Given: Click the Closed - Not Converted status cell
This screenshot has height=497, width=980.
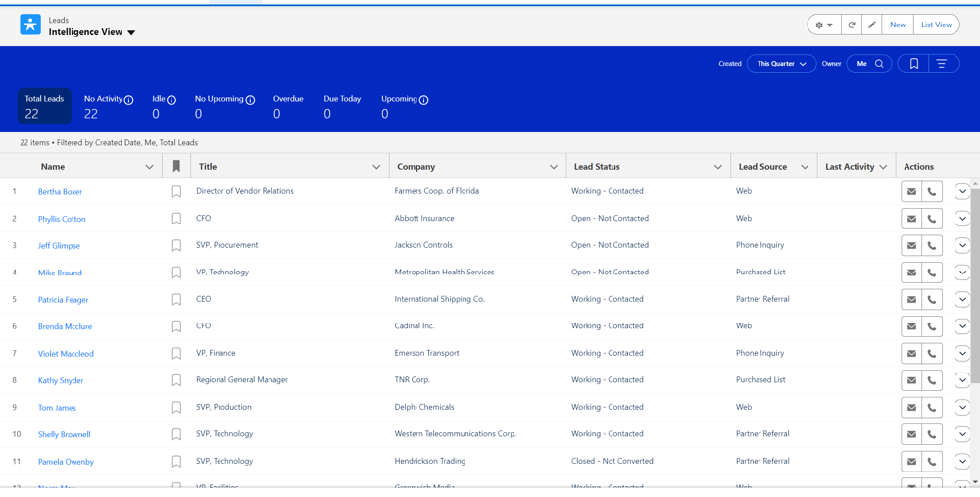Looking at the screenshot, I should 612,461.
